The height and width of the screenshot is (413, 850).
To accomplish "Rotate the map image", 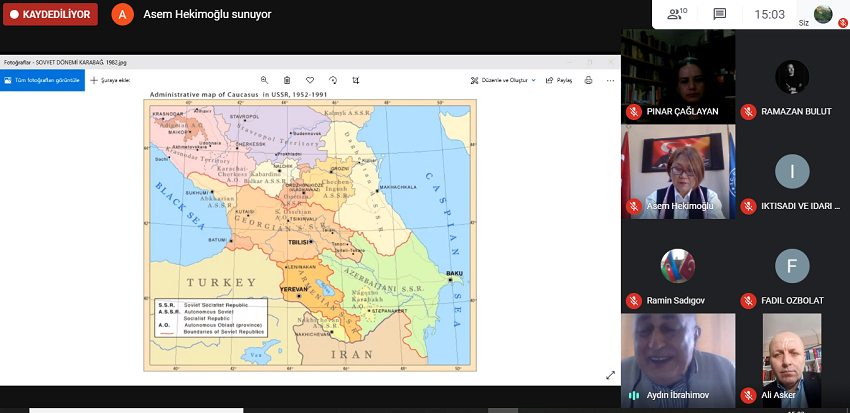I will (332, 80).
